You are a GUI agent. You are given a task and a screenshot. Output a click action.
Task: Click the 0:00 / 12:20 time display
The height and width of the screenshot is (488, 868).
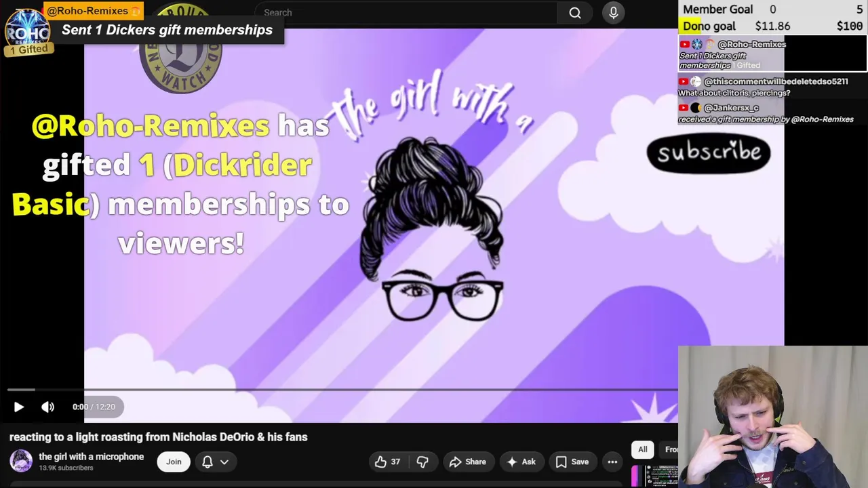[x=94, y=407]
